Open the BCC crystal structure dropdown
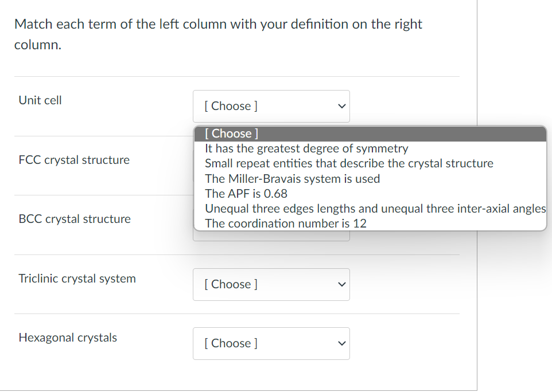 click(x=271, y=225)
